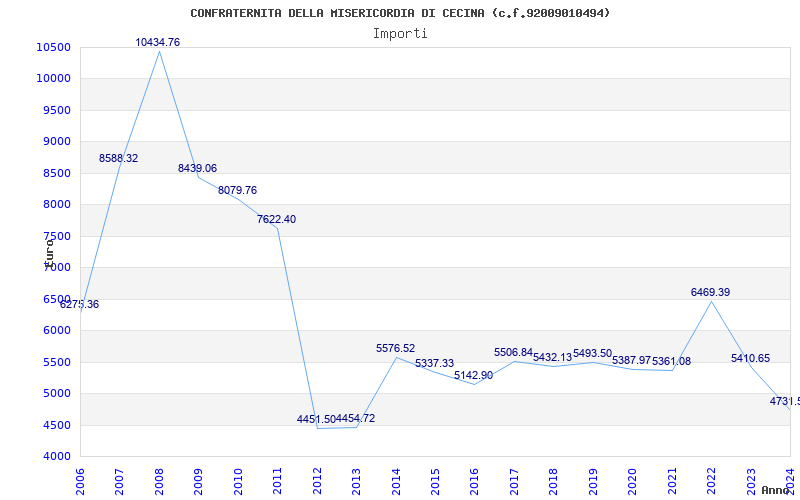Click the 9000 y-axis value
Image resolution: width=800 pixels, height=500 pixels.
(x=56, y=141)
